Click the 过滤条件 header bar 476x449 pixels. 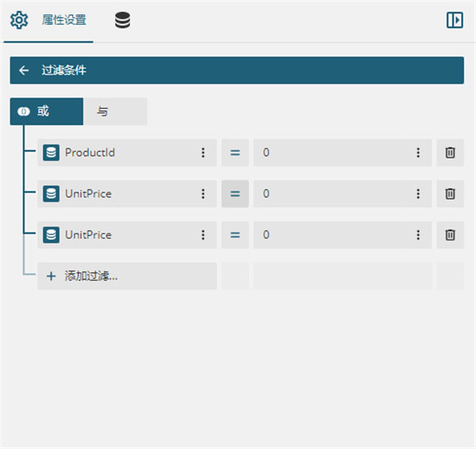(236, 70)
